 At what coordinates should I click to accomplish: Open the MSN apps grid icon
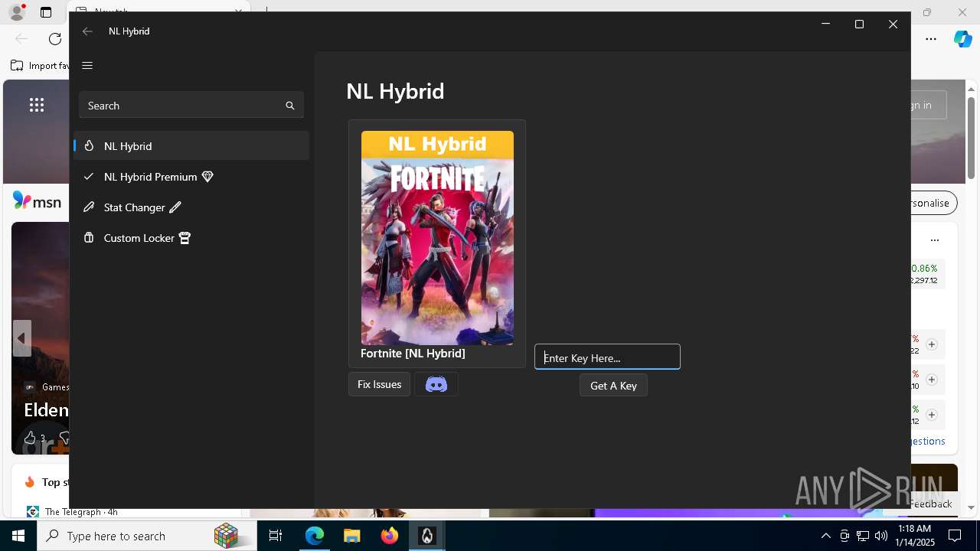[x=37, y=105]
